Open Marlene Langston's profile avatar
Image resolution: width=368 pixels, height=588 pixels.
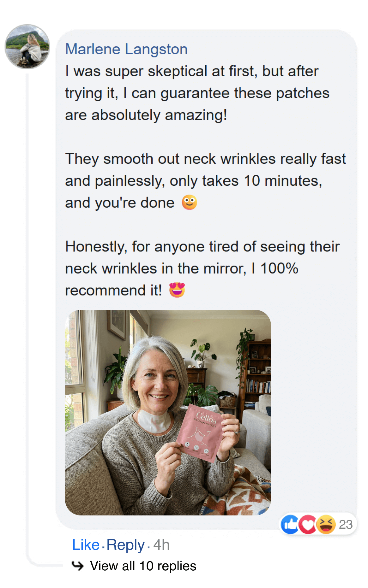click(27, 46)
